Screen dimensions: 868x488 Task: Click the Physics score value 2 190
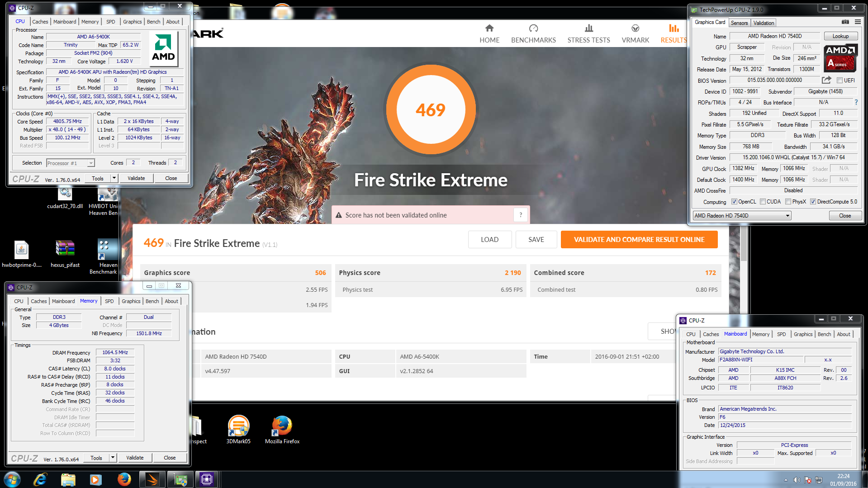tap(512, 273)
